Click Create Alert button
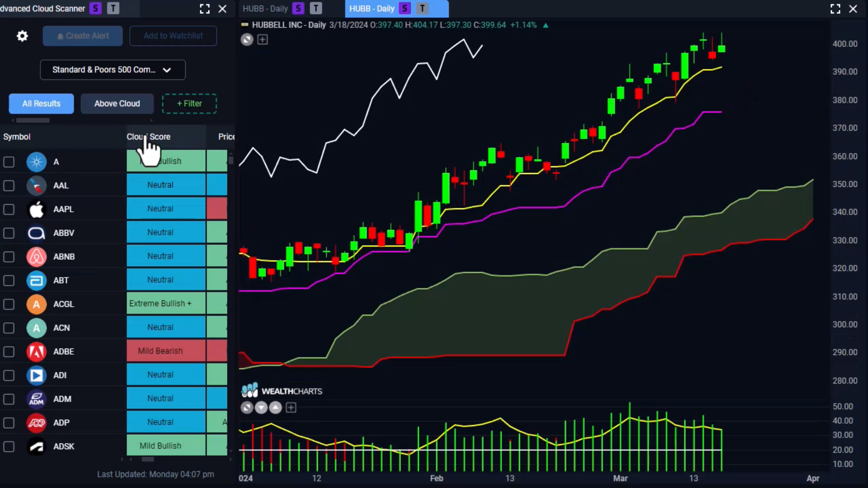The image size is (868, 488). click(83, 36)
